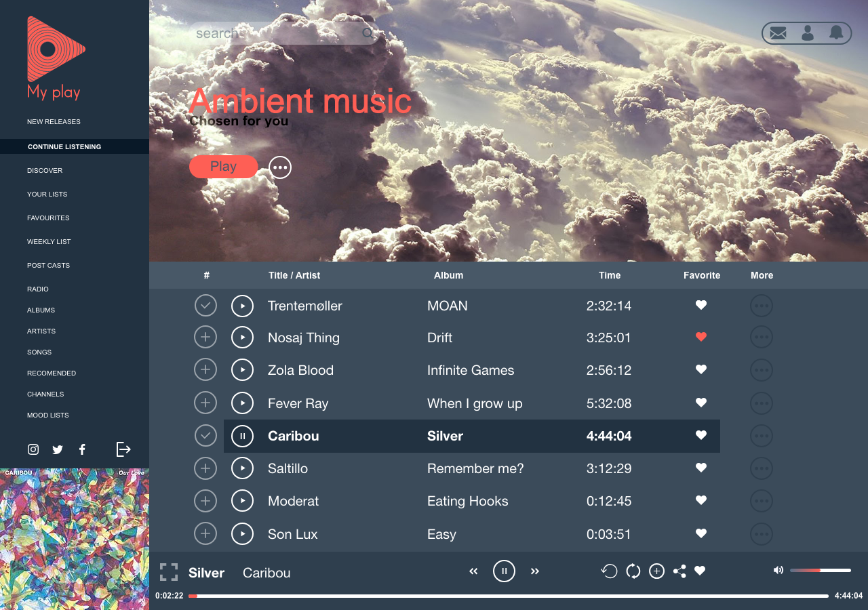Open more options for Zola Blood
Screen dimensions: 868x610
[x=762, y=369]
